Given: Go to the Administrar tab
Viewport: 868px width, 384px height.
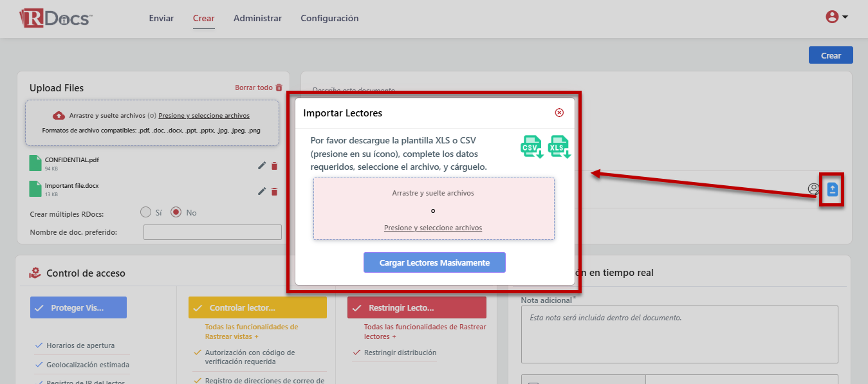Looking at the screenshot, I should point(257,18).
